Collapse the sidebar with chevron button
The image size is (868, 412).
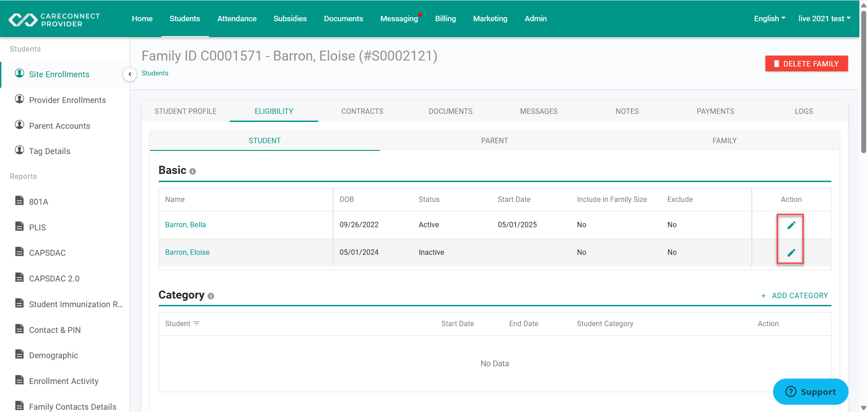tap(130, 74)
